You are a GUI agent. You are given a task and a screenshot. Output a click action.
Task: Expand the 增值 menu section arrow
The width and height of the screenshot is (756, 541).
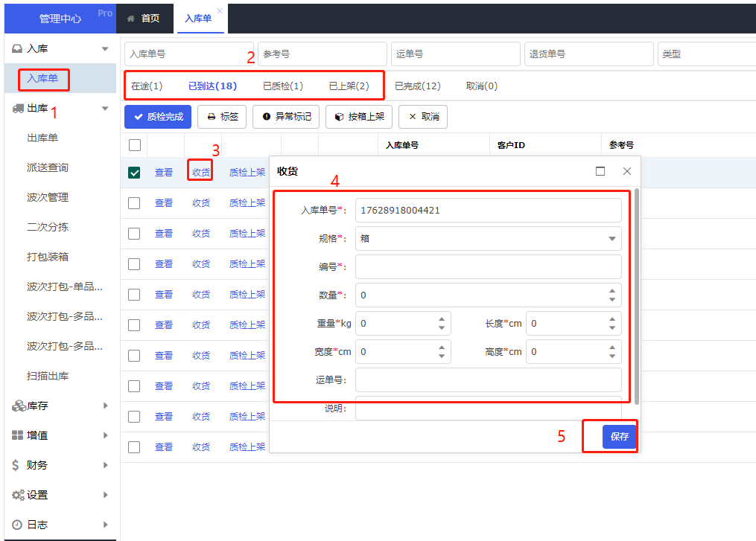(106, 435)
